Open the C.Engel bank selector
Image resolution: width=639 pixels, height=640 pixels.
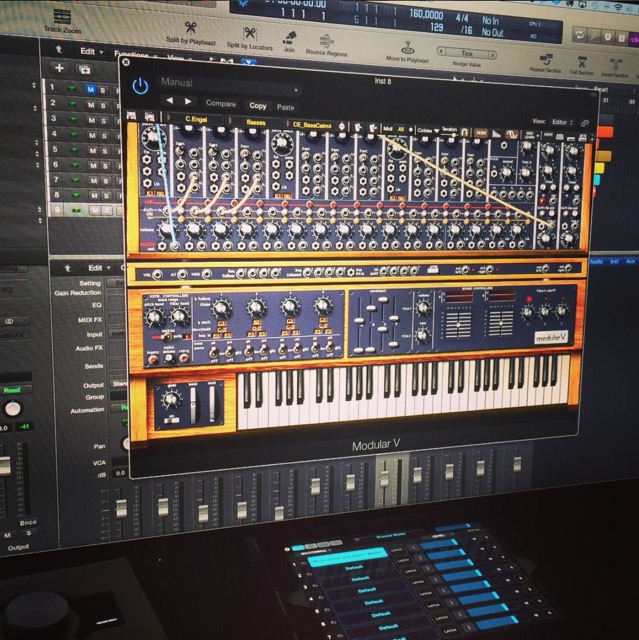pos(196,120)
